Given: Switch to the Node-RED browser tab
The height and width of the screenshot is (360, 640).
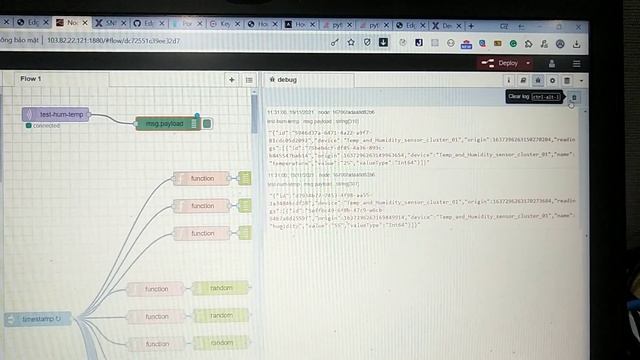Looking at the screenshot, I should (72, 23).
